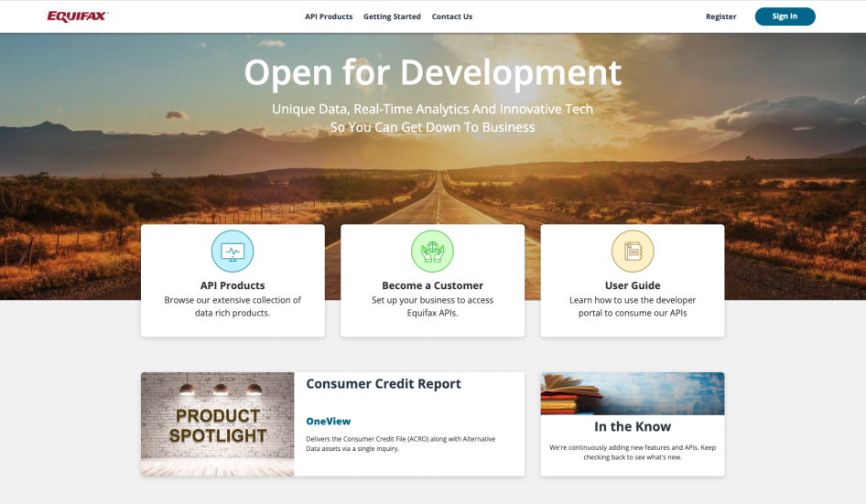Viewport: 866px width, 504px height.
Task: Select the API Products card title
Action: [x=233, y=285]
